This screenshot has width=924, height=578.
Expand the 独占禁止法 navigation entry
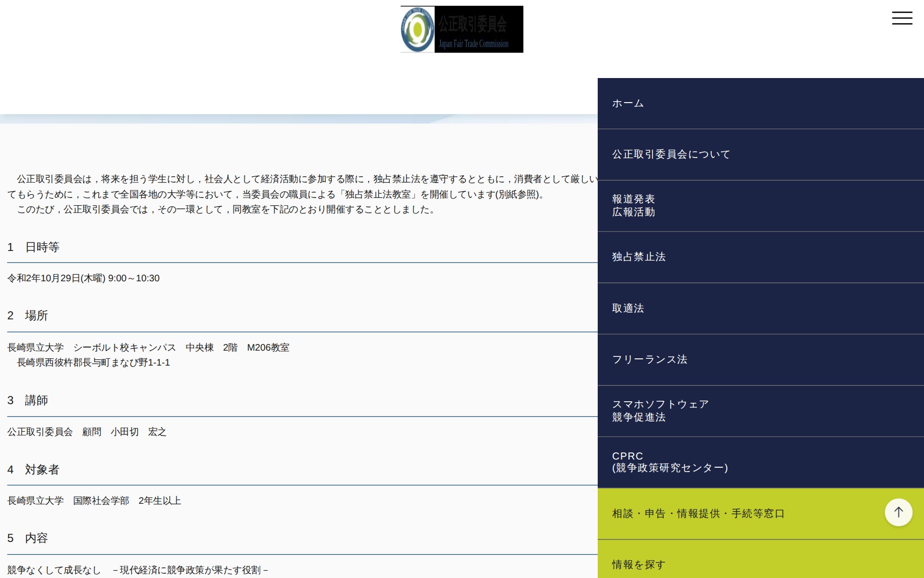(638, 257)
